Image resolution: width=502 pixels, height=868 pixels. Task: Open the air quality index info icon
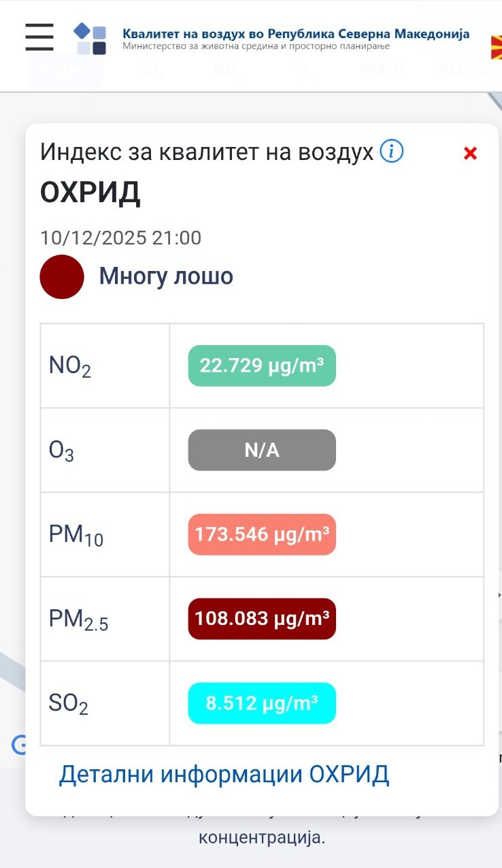coord(391,151)
